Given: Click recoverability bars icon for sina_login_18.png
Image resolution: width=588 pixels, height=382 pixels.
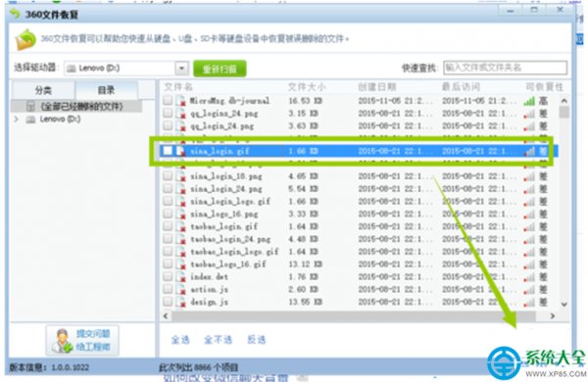Looking at the screenshot, I should 529,176.
